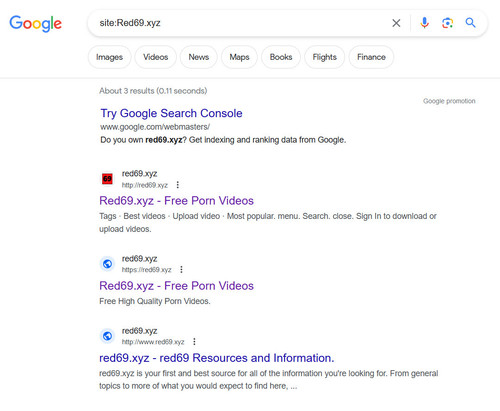Screen dimensions: 500x411
Task: Switch to the Images filter
Action: [109, 57]
